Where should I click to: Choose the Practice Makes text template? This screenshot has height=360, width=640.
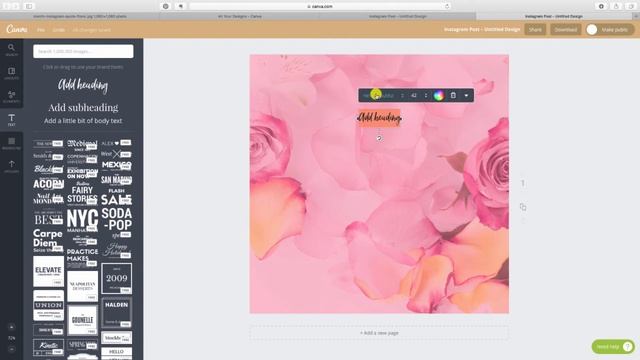(82, 257)
